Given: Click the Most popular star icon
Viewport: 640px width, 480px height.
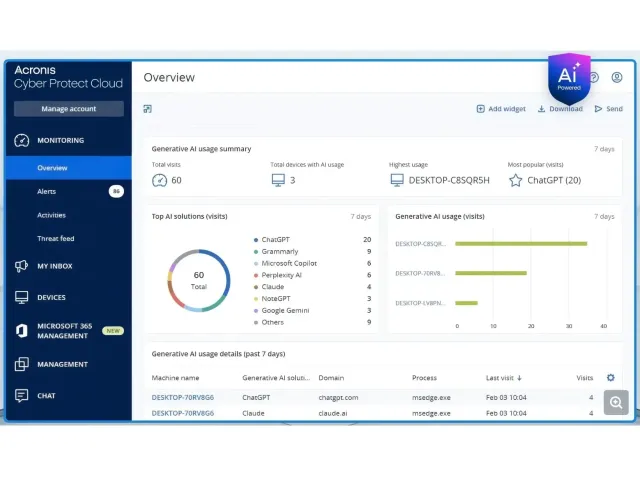Looking at the screenshot, I should pyautogui.click(x=516, y=180).
